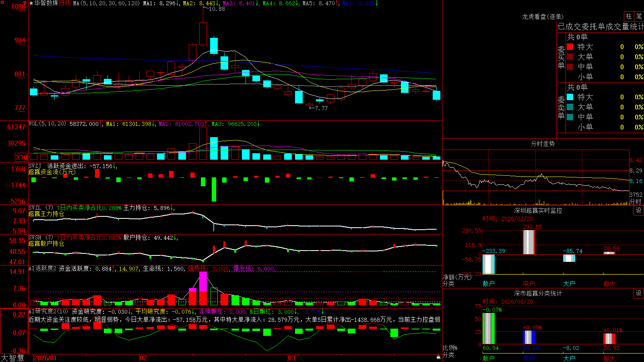Open the VOL(5,10,20) indicator settings

coord(47,123)
